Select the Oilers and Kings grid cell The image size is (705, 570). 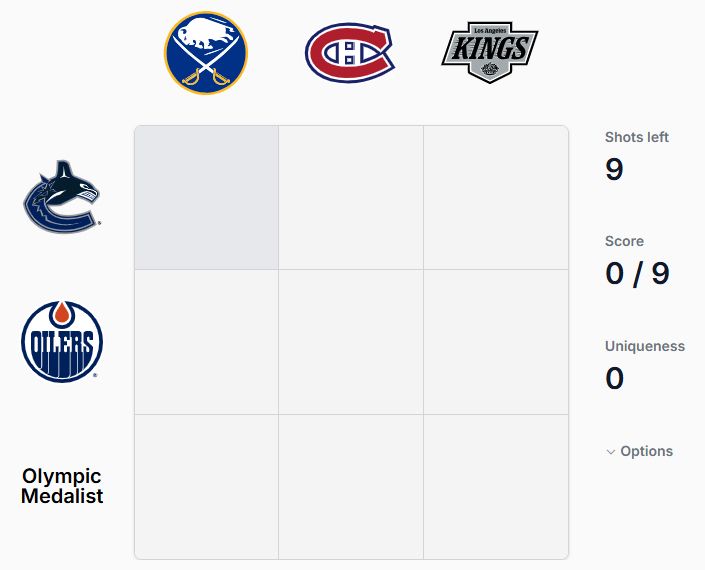click(x=496, y=342)
